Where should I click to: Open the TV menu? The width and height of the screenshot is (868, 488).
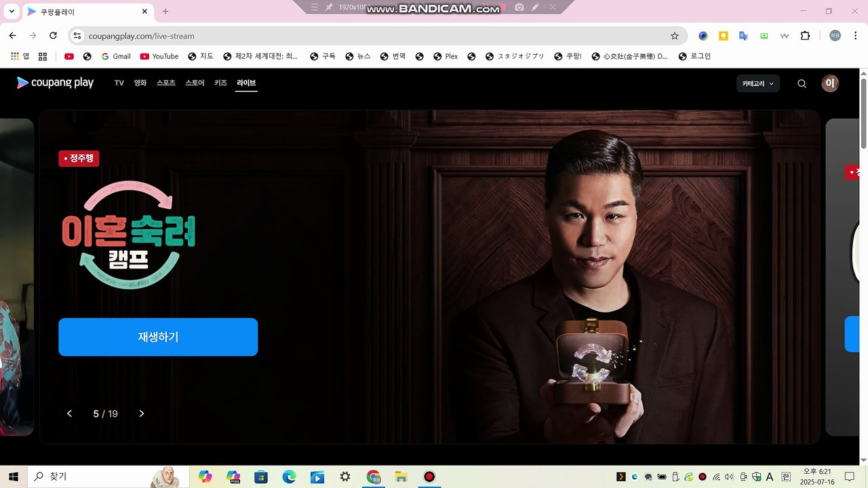click(x=119, y=83)
